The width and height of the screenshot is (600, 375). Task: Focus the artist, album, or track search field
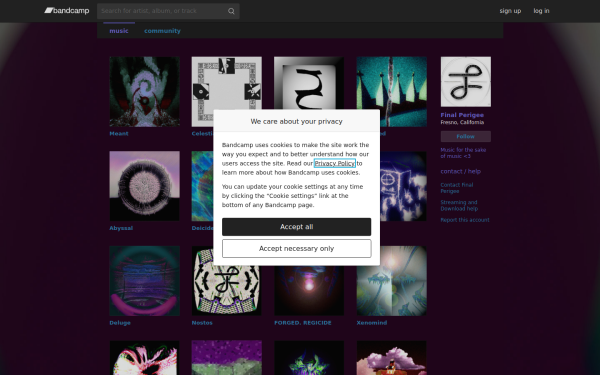click(168, 11)
